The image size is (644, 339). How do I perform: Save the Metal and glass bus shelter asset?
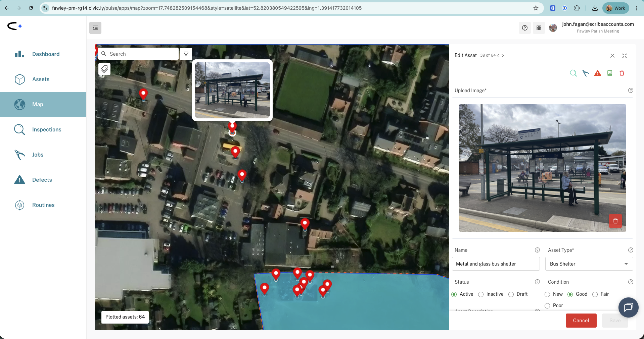pyautogui.click(x=615, y=321)
